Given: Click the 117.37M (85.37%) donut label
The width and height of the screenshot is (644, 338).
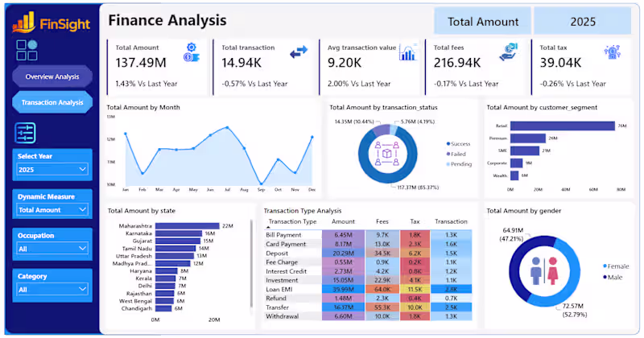Looking at the screenshot, I should tap(418, 188).
